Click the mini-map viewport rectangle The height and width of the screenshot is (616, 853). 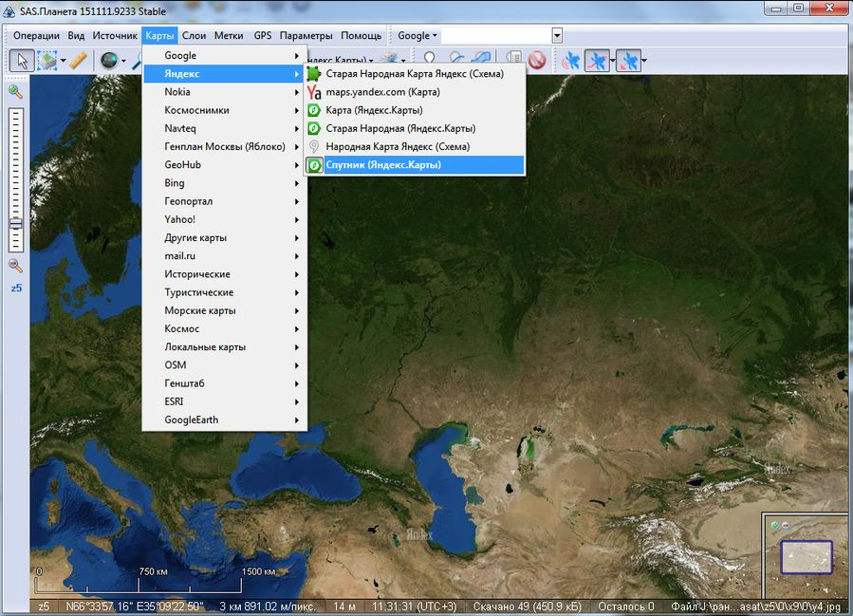coord(807,557)
